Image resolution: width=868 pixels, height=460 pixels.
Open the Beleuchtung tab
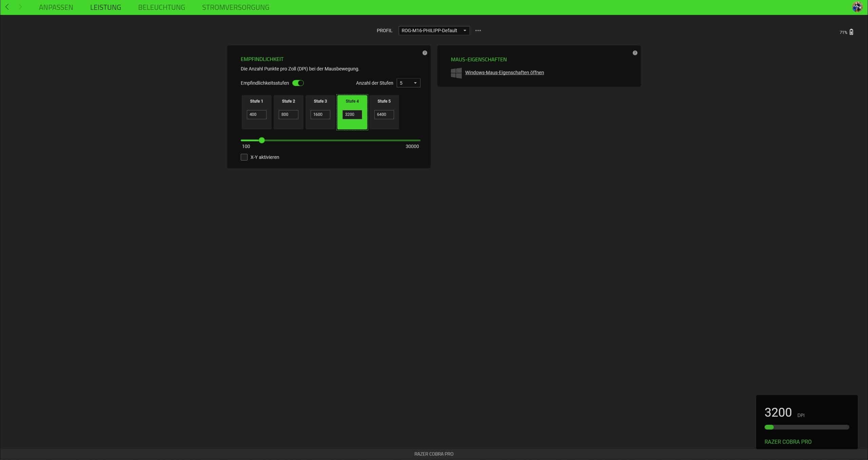161,7
